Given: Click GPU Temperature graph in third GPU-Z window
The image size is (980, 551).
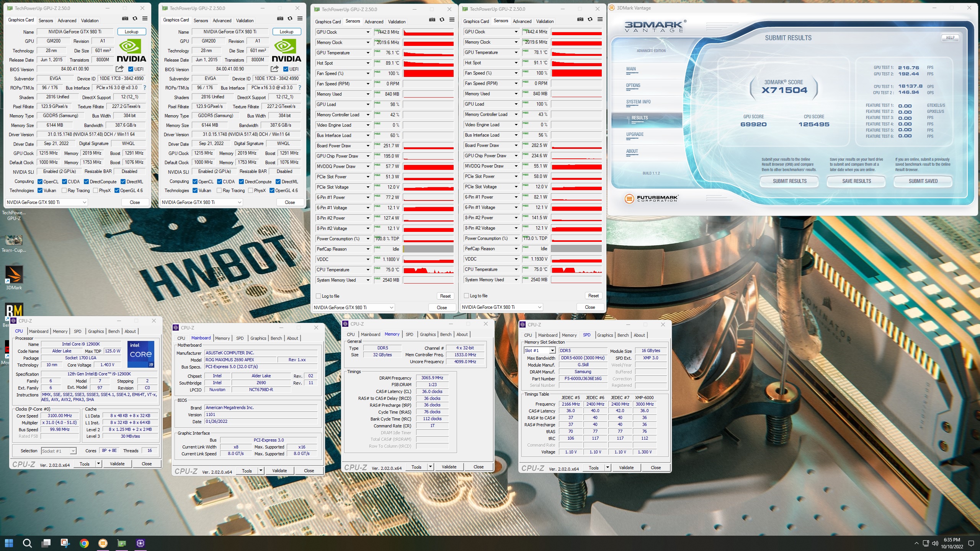Looking at the screenshot, I should [x=428, y=53].
